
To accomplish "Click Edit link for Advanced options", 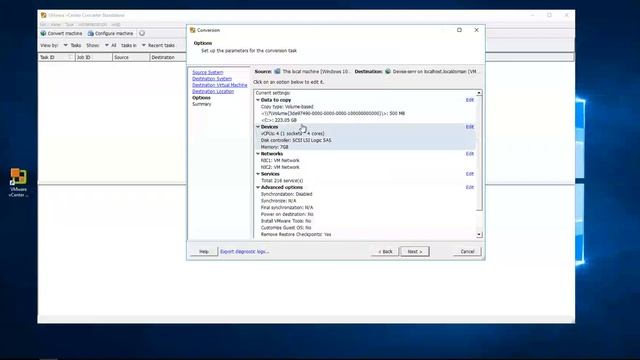I will (470, 187).
